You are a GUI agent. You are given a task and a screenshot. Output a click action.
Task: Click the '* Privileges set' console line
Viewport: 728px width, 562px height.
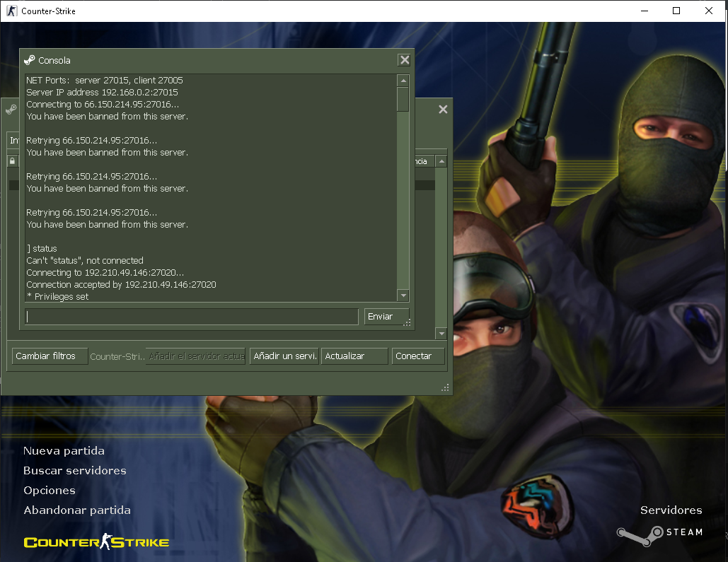pos(57,296)
